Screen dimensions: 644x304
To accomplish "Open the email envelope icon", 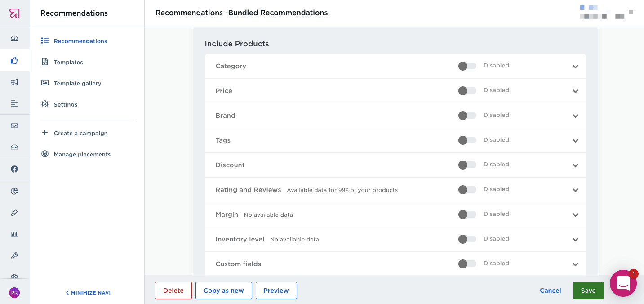I will [x=14, y=125].
